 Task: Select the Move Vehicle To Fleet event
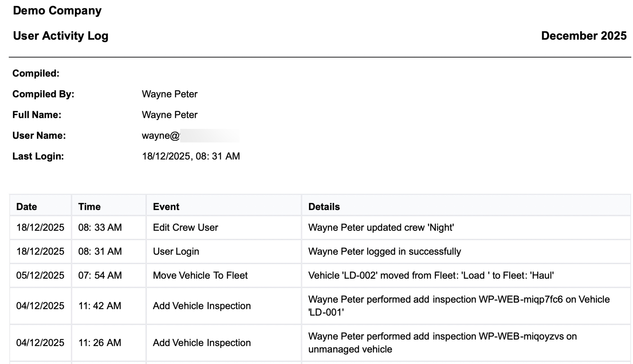tap(200, 275)
